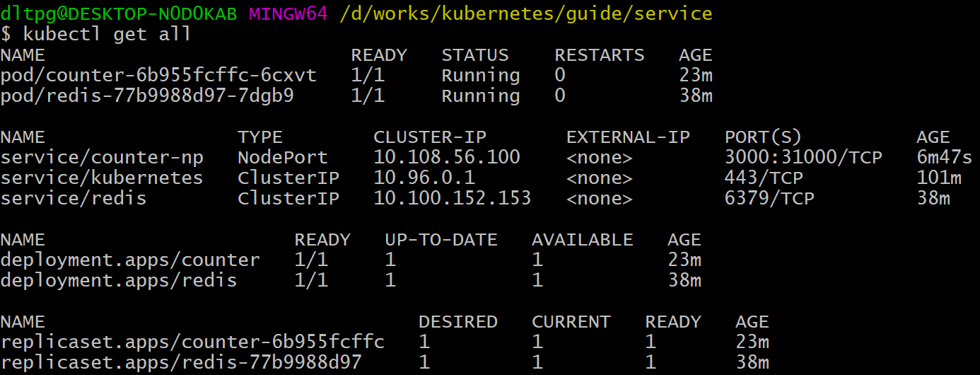Viewport: 980px width, 375px height.
Task: Click the path /d/works/kubernetes/guide/service
Action: (526, 13)
